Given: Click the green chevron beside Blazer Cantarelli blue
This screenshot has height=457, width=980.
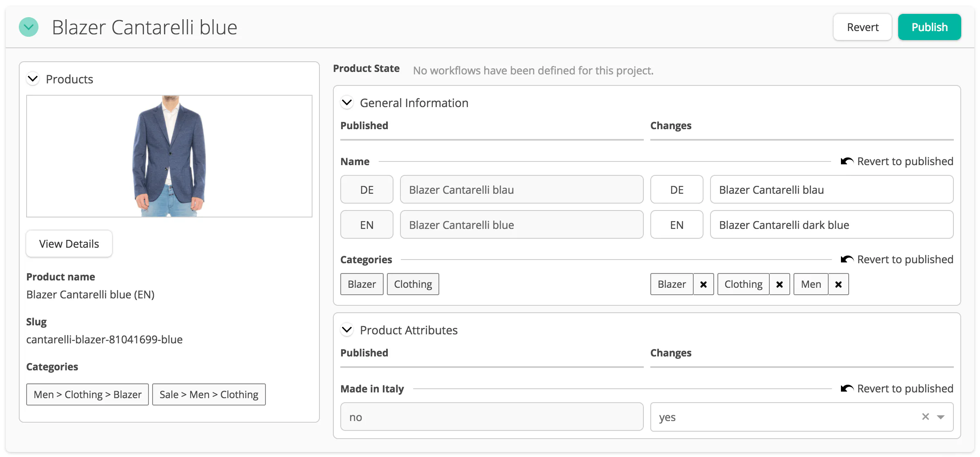Looking at the screenshot, I should pos(28,27).
